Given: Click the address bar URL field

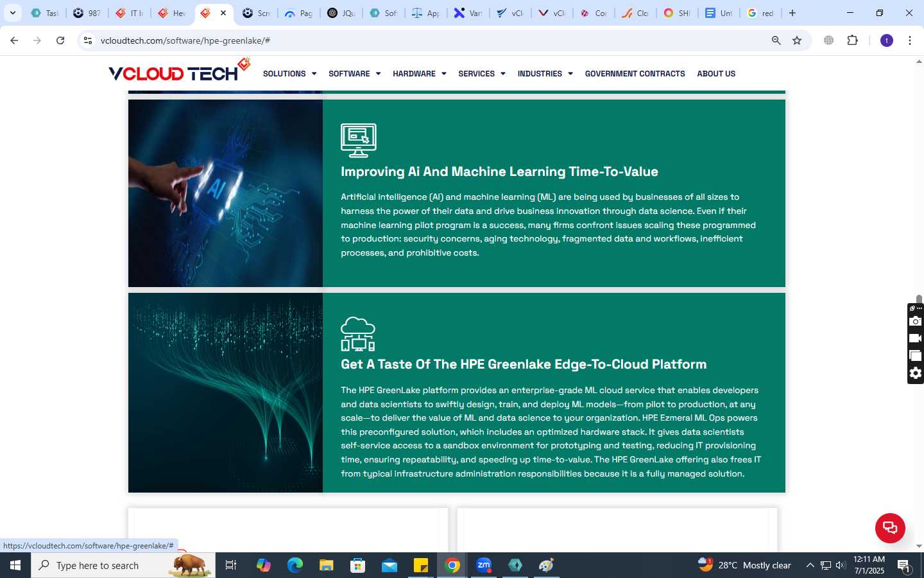Looking at the screenshot, I should pos(430,40).
